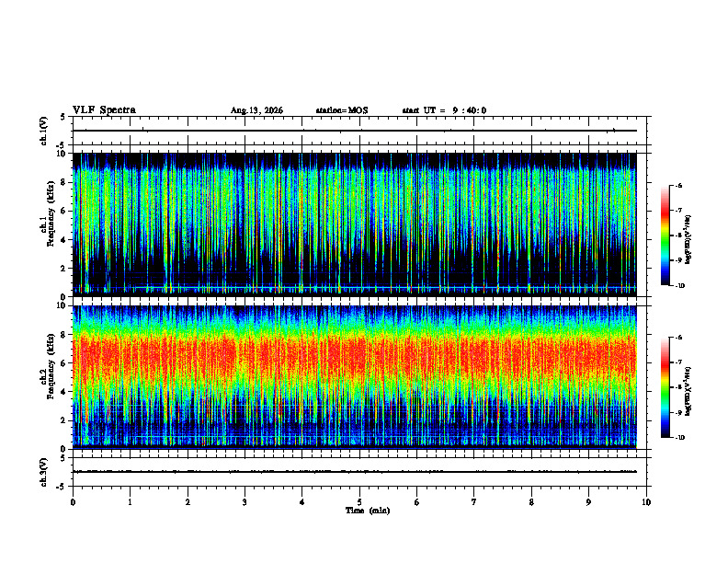The image size is (728, 563).
Task: Click inside the ch.2 spectrogram panel
Action: (354, 377)
